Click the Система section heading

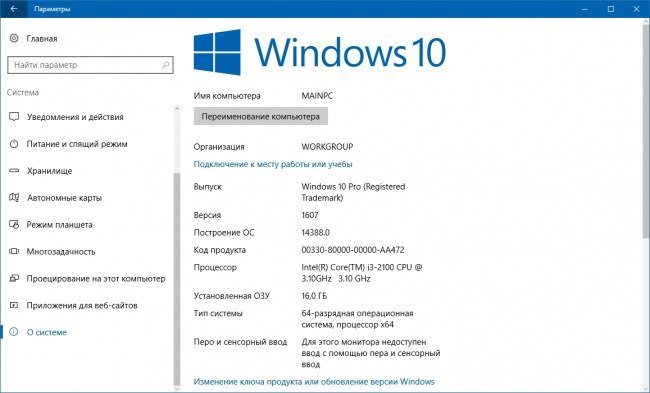pyautogui.click(x=23, y=92)
